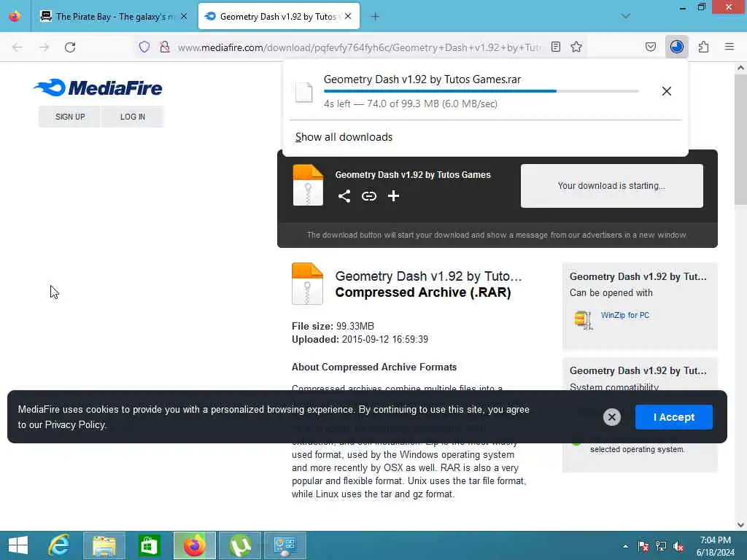Click the Action Center flag icon
The height and width of the screenshot is (560, 747).
[643, 546]
